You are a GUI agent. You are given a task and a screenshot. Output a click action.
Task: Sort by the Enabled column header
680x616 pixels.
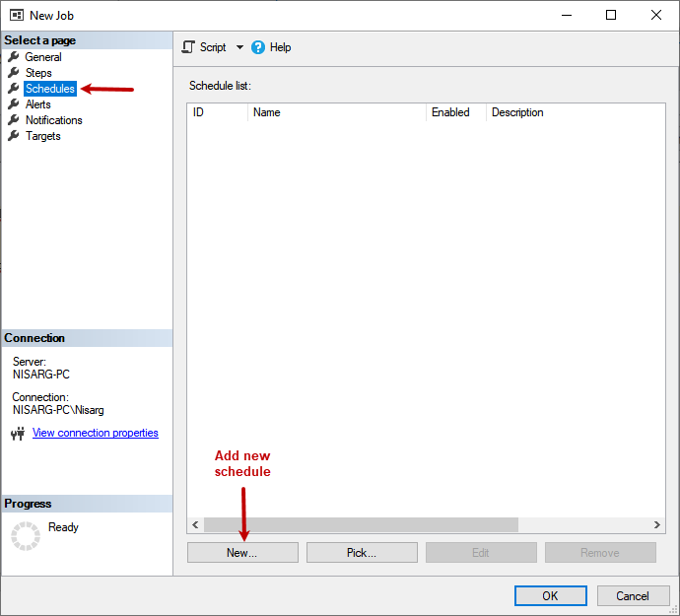click(x=455, y=112)
